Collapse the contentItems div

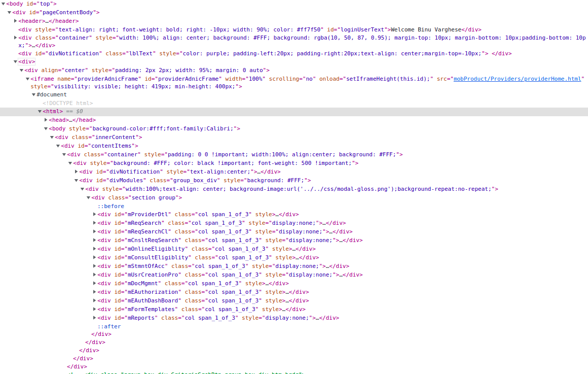pos(58,146)
